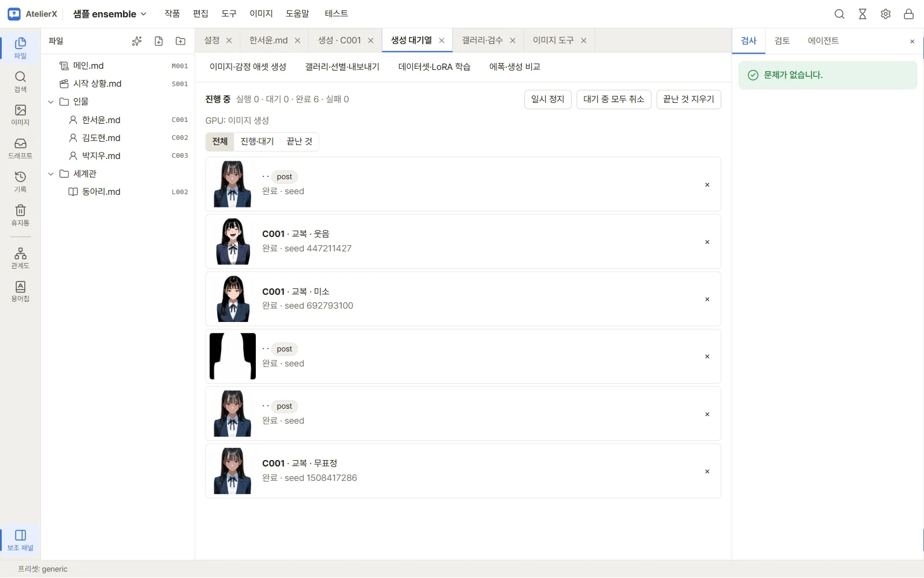Open the 샘플 ensemble project dropdown
Viewport: 924px width, 578px height.
pos(110,14)
